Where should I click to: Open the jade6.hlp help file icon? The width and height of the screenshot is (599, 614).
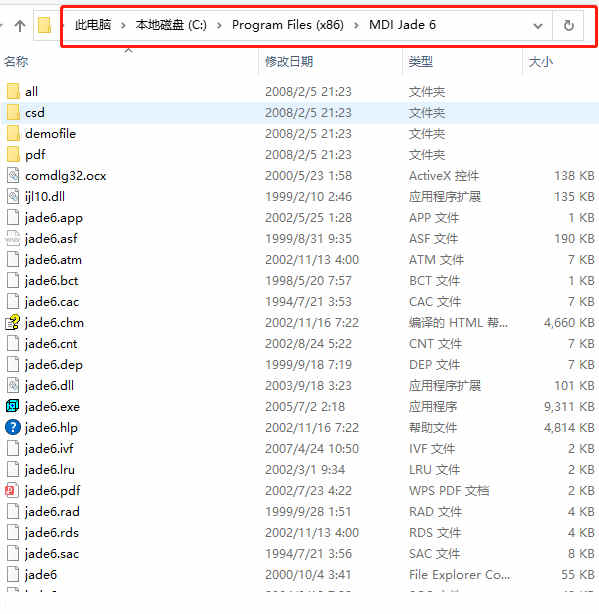pos(13,427)
